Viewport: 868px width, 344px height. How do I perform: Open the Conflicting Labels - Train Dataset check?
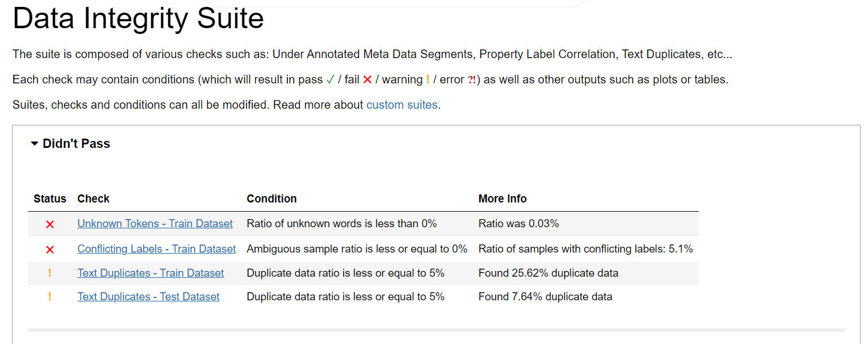(156, 249)
